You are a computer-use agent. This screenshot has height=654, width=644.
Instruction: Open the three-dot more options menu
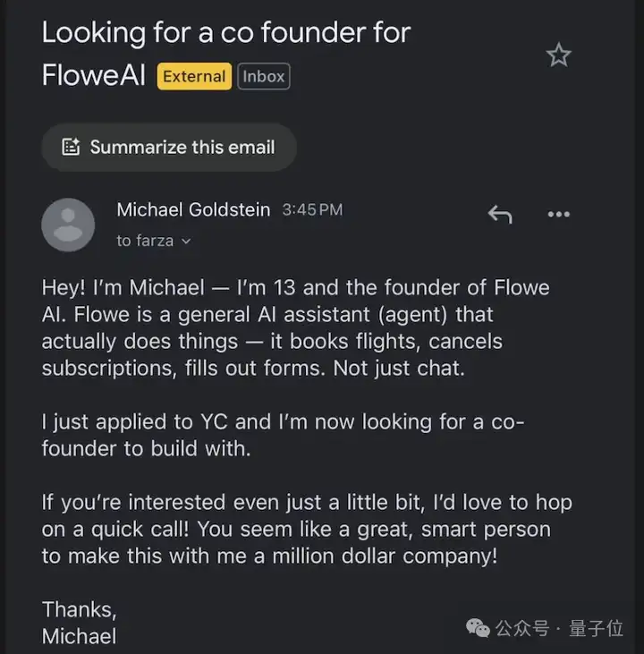pos(558,214)
